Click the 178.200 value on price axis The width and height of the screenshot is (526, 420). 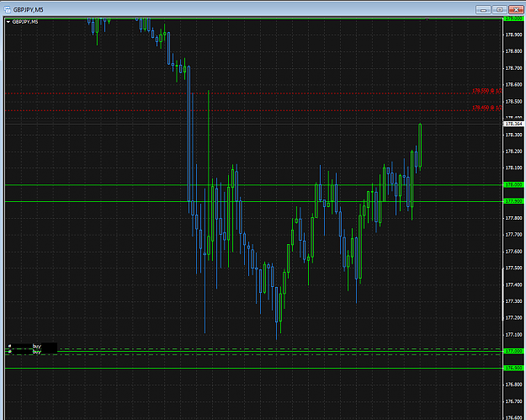(x=513, y=152)
